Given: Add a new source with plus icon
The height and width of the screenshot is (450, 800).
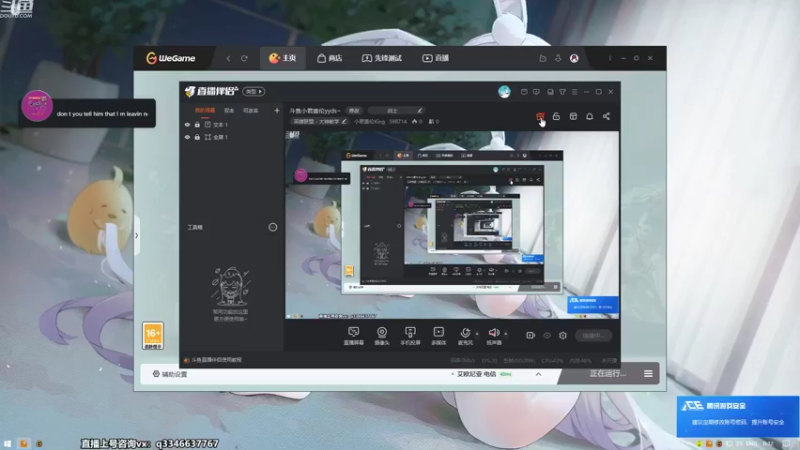Looking at the screenshot, I should click(277, 110).
